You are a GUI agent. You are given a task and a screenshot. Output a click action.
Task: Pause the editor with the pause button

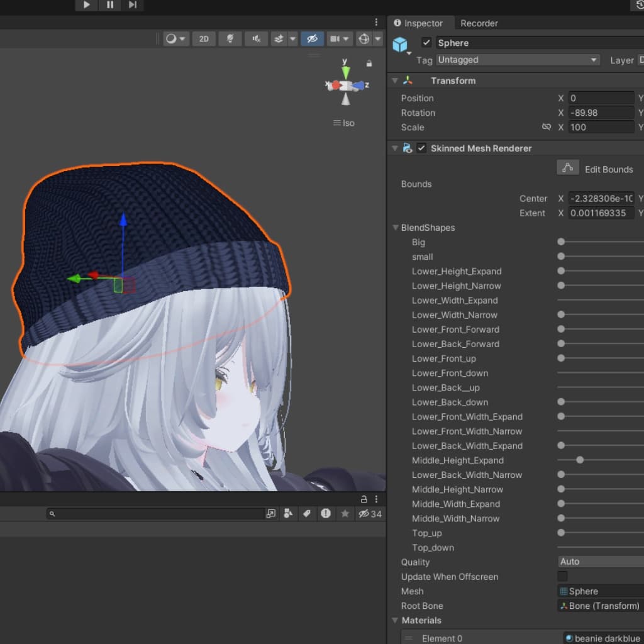coord(109,5)
